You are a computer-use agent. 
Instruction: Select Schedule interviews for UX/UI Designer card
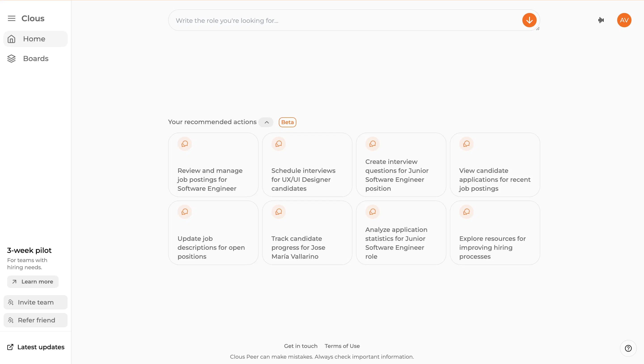pos(307,165)
